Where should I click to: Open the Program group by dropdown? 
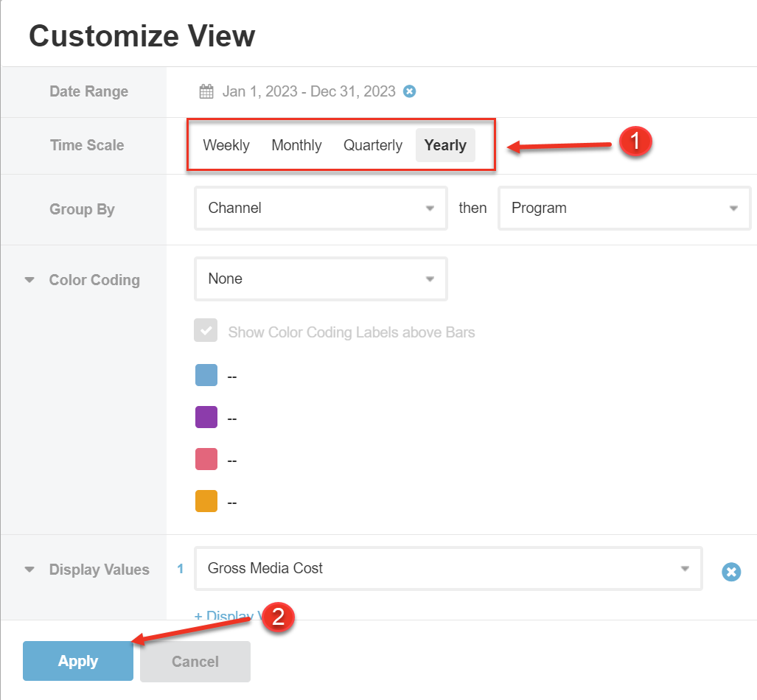pos(624,209)
